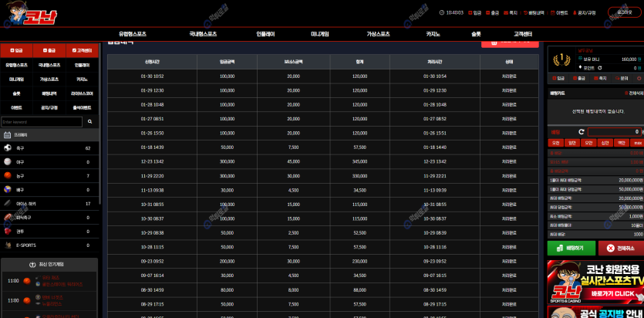Select the 야구 baseball icon
This screenshot has width=644, height=318.
click(8, 162)
